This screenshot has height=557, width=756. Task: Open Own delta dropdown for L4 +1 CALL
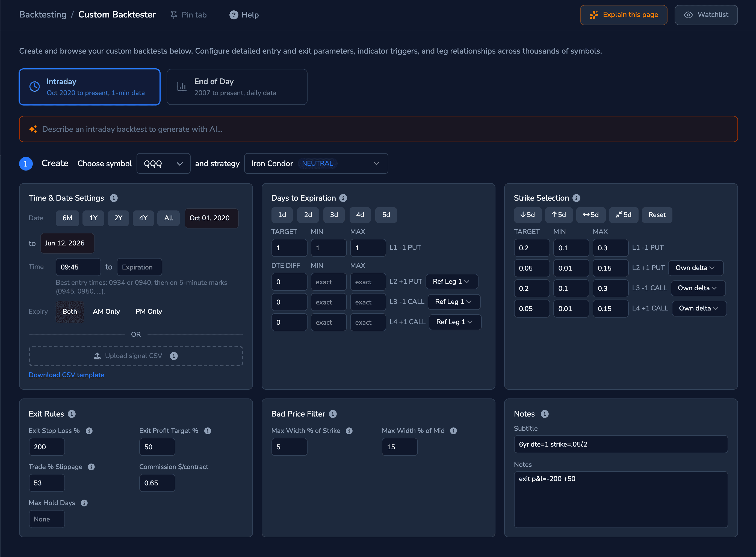699,309
